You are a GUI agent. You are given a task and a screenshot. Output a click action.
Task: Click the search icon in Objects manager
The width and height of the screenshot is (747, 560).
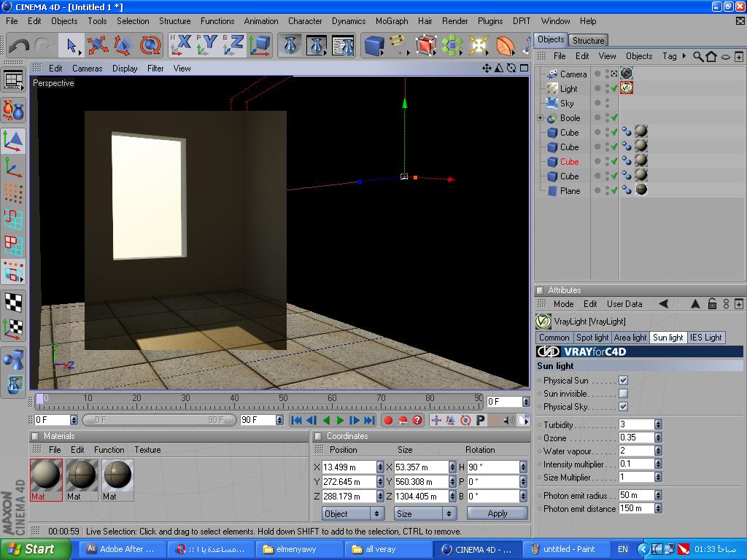698,57
